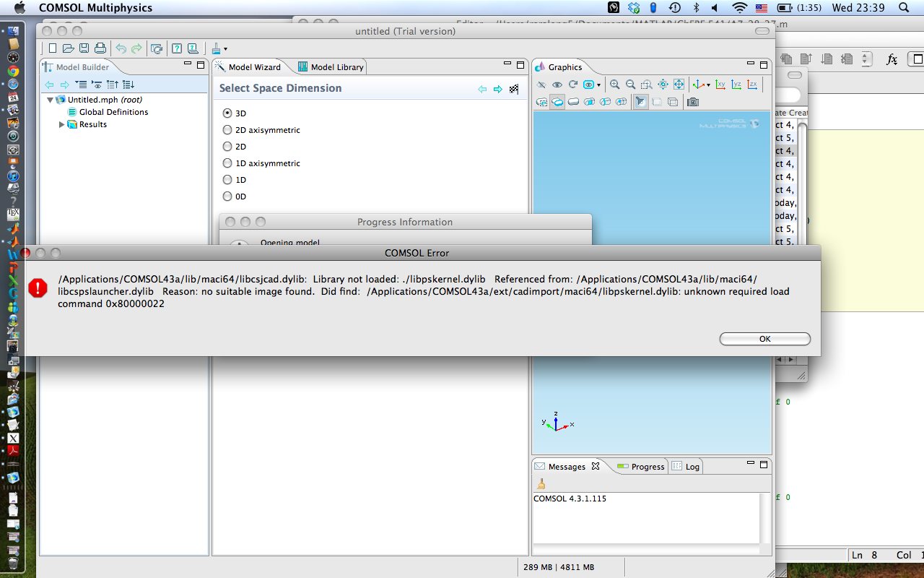Select the XY view icon
This screenshot has width=924, height=578.
point(720,85)
